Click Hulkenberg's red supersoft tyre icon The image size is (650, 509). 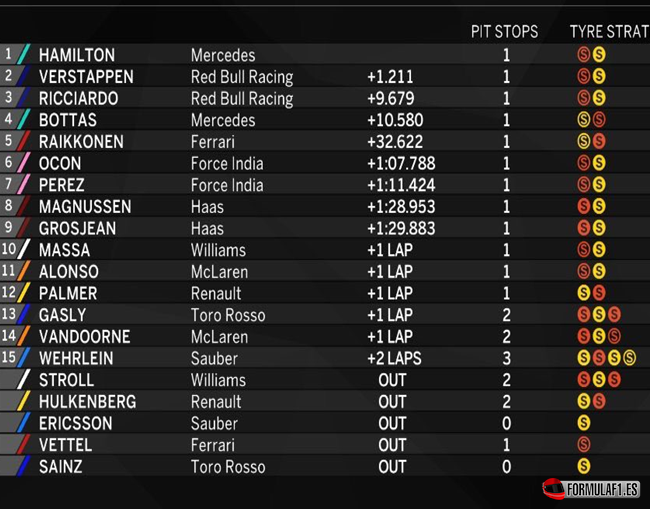pyautogui.click(x=599, y=401)
